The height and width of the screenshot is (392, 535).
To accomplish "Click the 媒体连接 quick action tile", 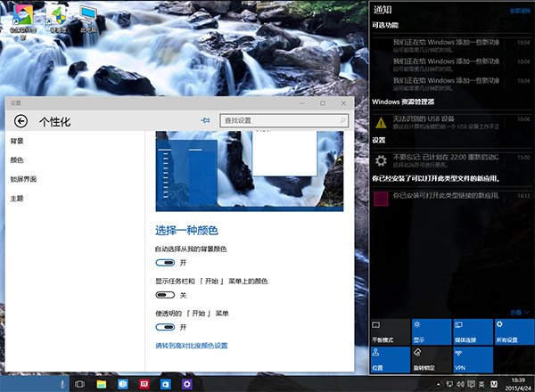I will coord(473,331).
